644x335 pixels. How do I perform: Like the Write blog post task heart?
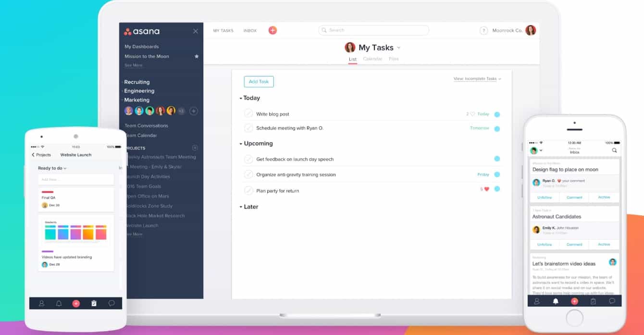pyautogui.click(x=472, y=114)
